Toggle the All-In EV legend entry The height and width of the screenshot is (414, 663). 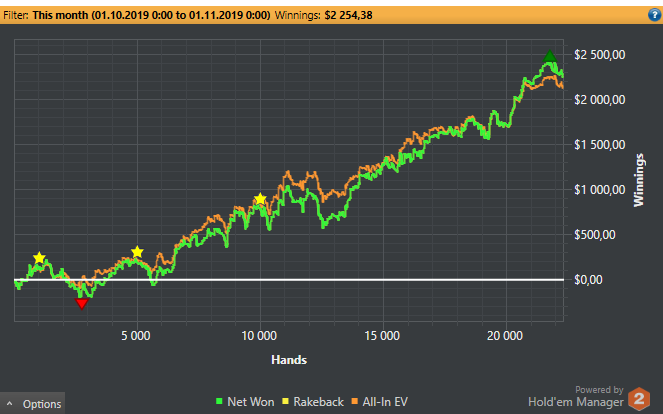pyautogui.click(x=379, y=401)
